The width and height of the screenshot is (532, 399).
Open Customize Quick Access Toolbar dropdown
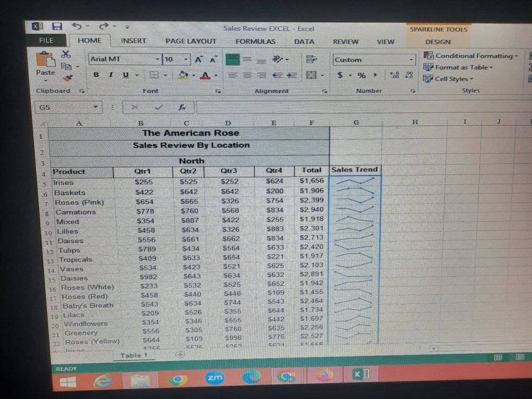[x=127, y=27]
